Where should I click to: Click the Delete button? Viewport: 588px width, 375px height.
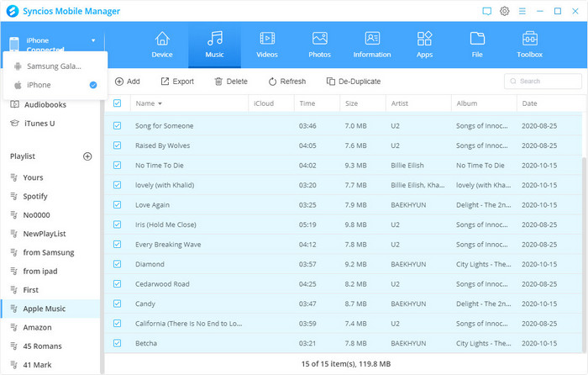pyautogui.click(x=231, y=82)
